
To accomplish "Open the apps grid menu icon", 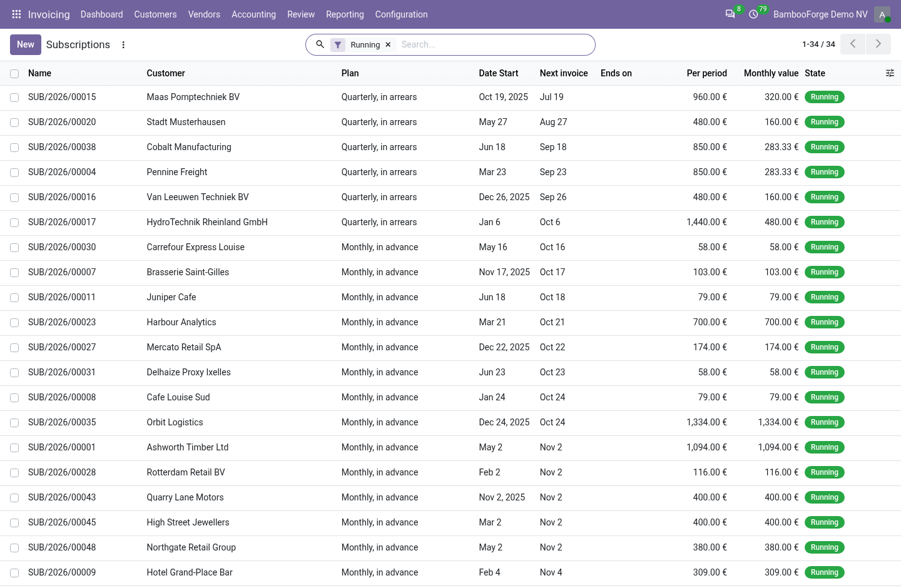I will click(x=16, y=14).
